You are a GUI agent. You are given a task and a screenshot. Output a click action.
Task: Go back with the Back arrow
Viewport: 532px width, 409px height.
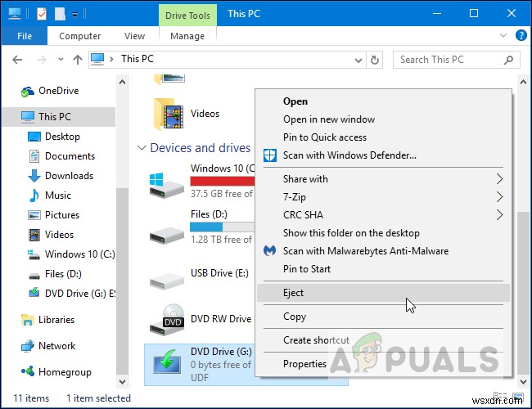[x=17, y=60]
